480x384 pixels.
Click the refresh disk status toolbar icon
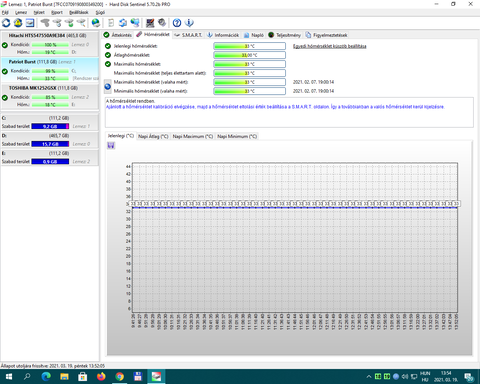pyautogui.click(x=6, y=23)
